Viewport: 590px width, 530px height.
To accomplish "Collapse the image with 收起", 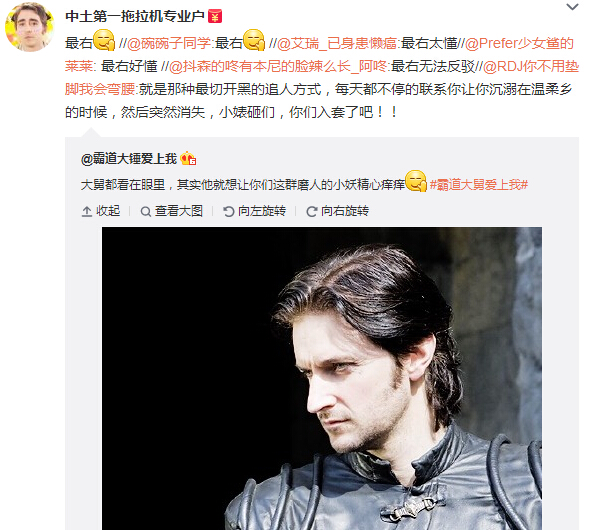I will [101, 211].
